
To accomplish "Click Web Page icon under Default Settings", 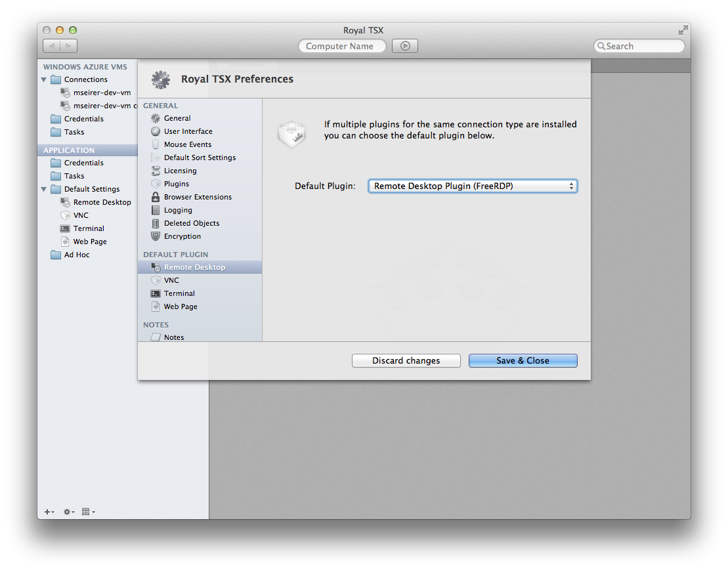I will [x=65, y=242].
